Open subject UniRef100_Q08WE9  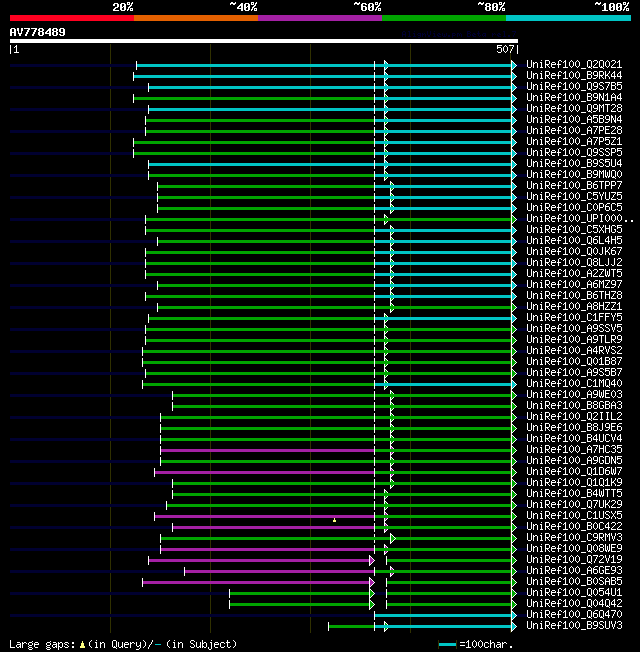(x=574, y=548)
